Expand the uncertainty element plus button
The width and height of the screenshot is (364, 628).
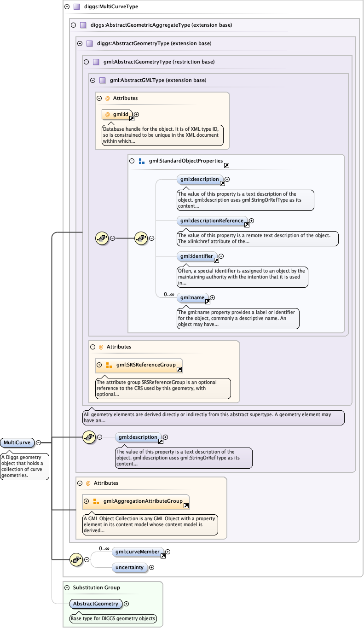click(x=152, y=568)
